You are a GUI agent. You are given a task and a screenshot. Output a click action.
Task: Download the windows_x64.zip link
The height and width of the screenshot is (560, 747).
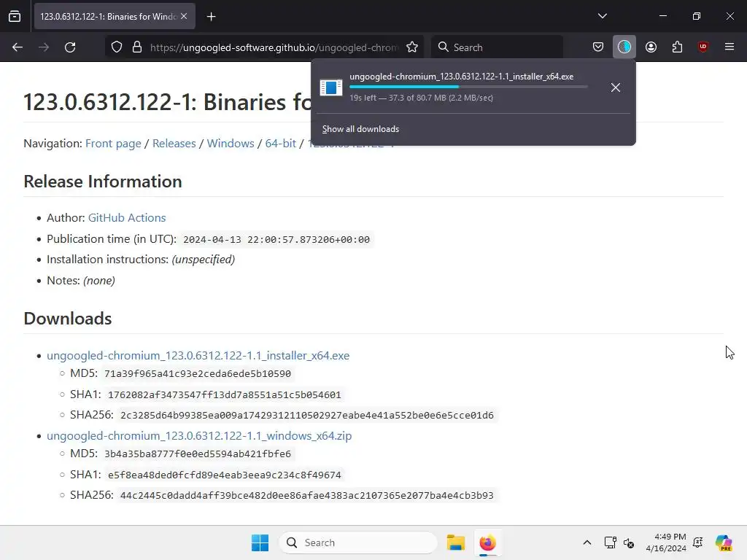(x=199, y=436)
